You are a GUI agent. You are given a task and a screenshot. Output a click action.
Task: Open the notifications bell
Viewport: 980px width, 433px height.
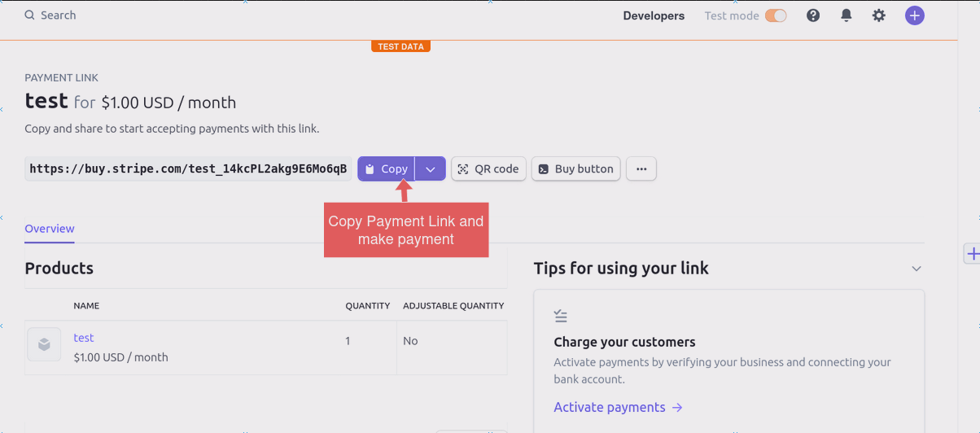point(847,15)
